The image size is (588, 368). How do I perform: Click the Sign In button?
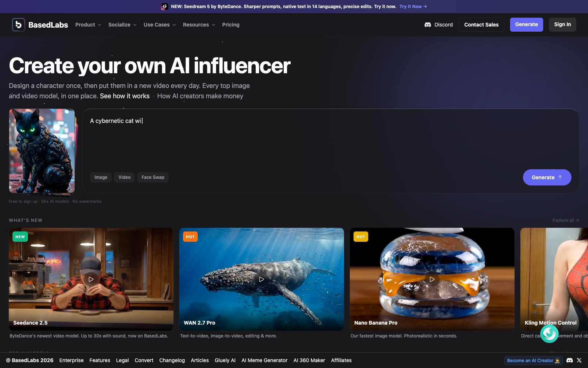pyautogui.click(x=563, y=25)
